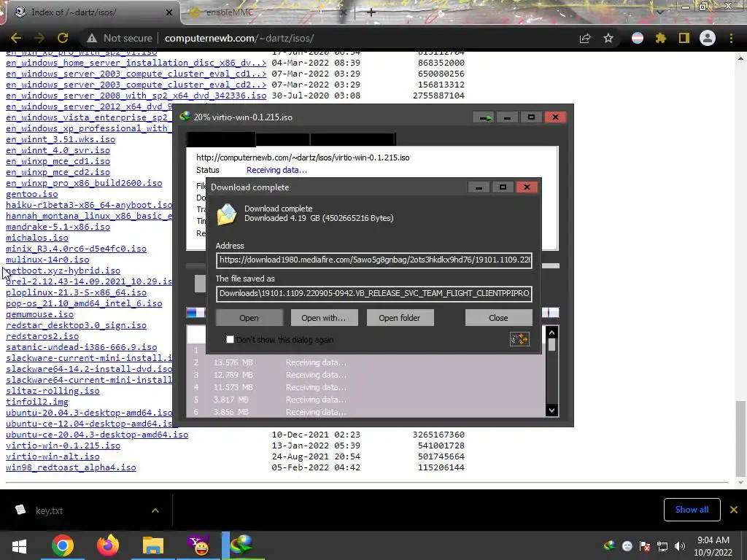This screenshot has width=747, height=560.
Task: Bookmark this page with the star icon
Action: 608,38
